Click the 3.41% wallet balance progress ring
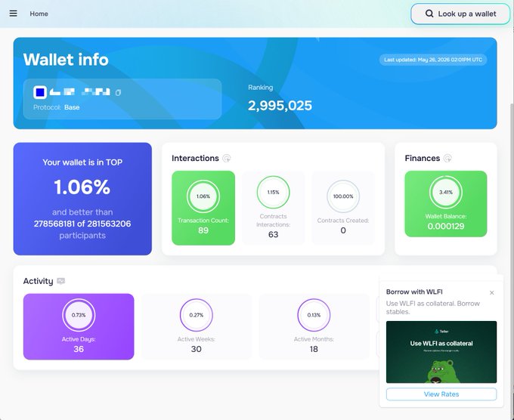514x420 pixels. [x=446, y=193]
